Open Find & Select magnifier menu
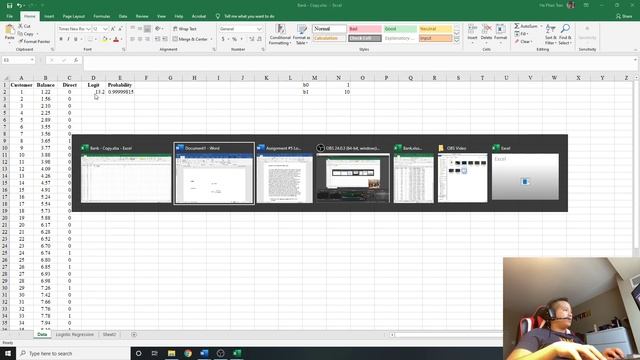This screenshot has width=640, height=360. (x=565, y=34)
